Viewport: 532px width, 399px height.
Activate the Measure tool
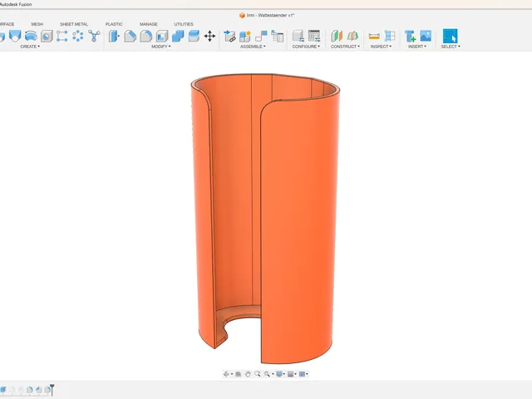click(374, 36)
